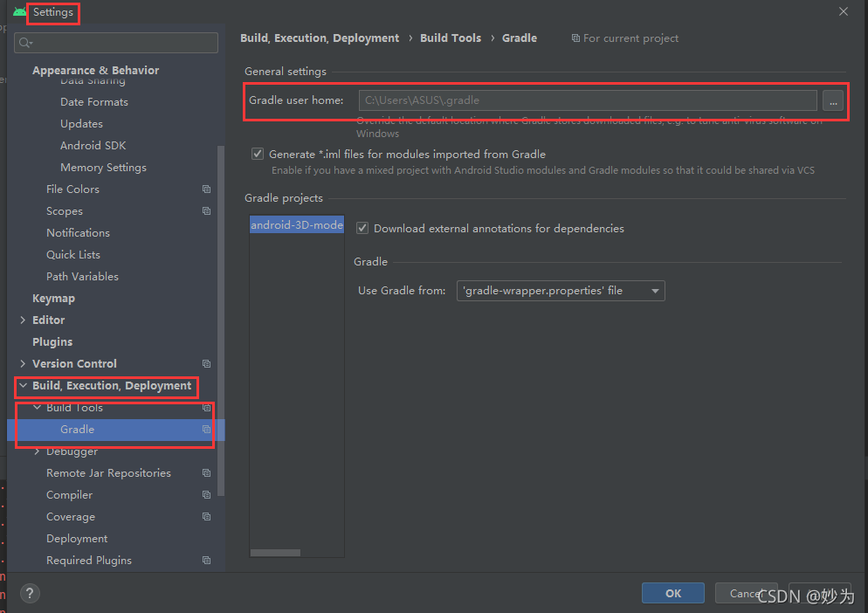This screenshot has width=868, height=613.
Task: Click the Gradle projects list horizontal scrollbar
Action: coord(275,553)
